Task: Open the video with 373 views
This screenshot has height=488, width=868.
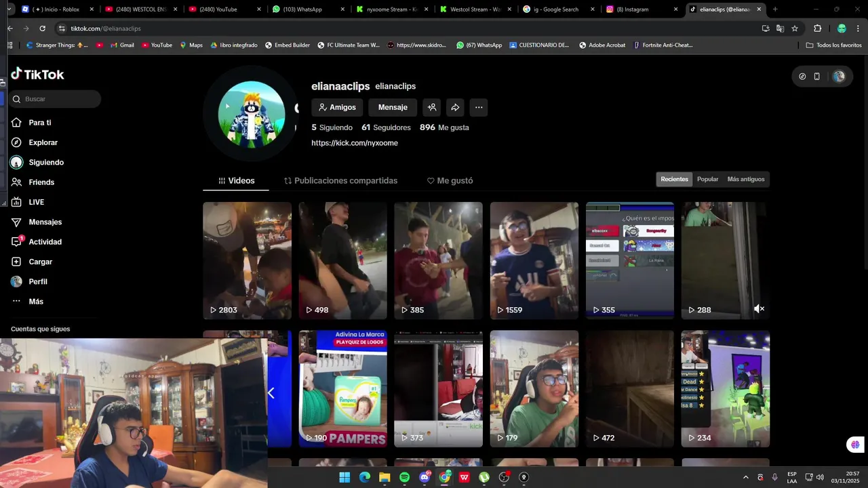Action: [438, 389]
